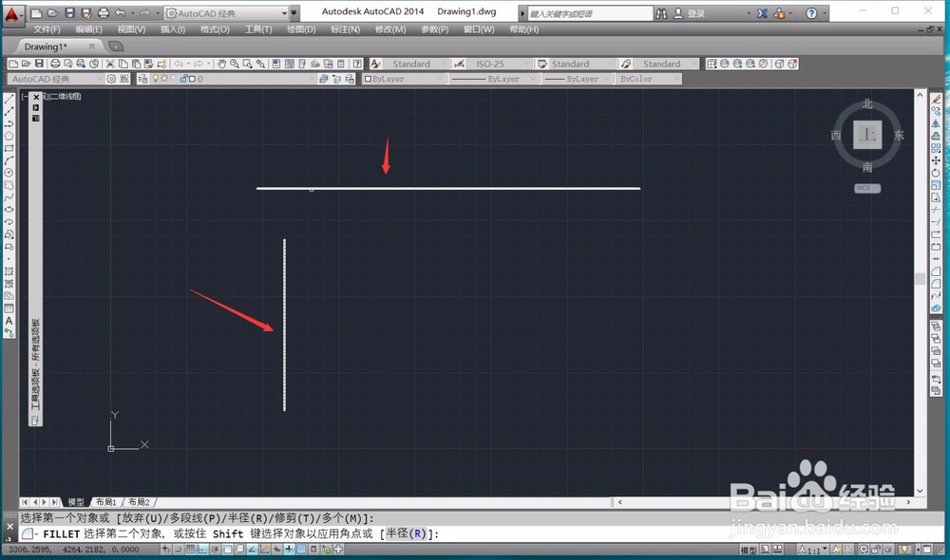Open the AutoCAD 经典 workspace dropdown in title bar

point(225,12)
